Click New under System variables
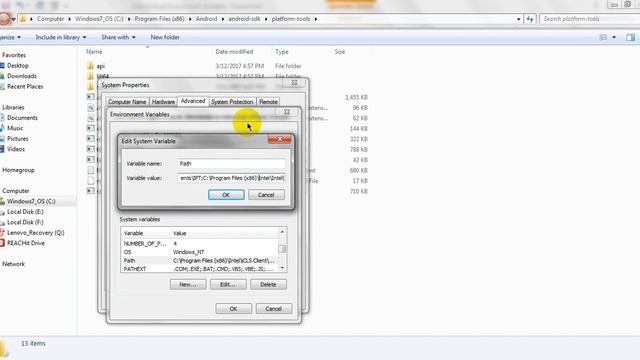Viewport: 640px width, 360px height. [188, 284]
